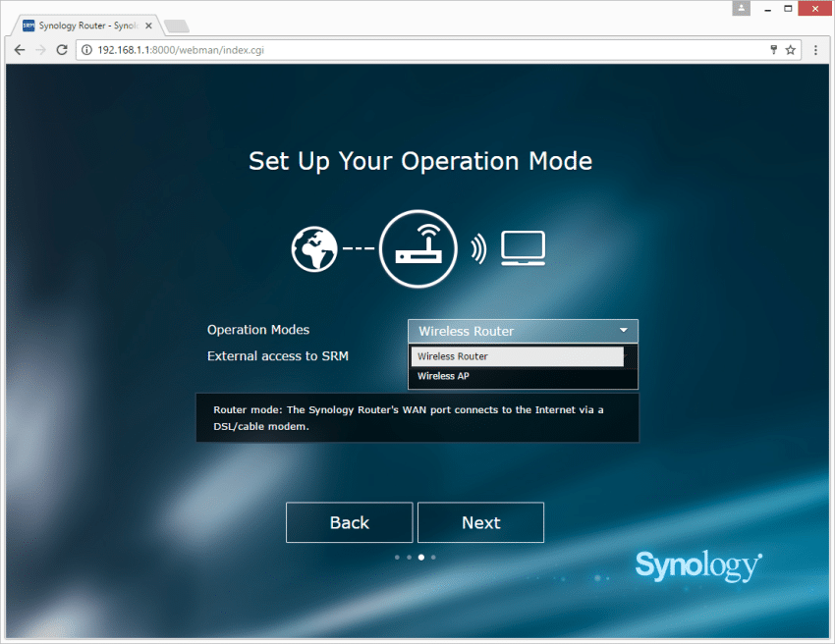Bookmark this page with the star icon

tap(790, 50)
